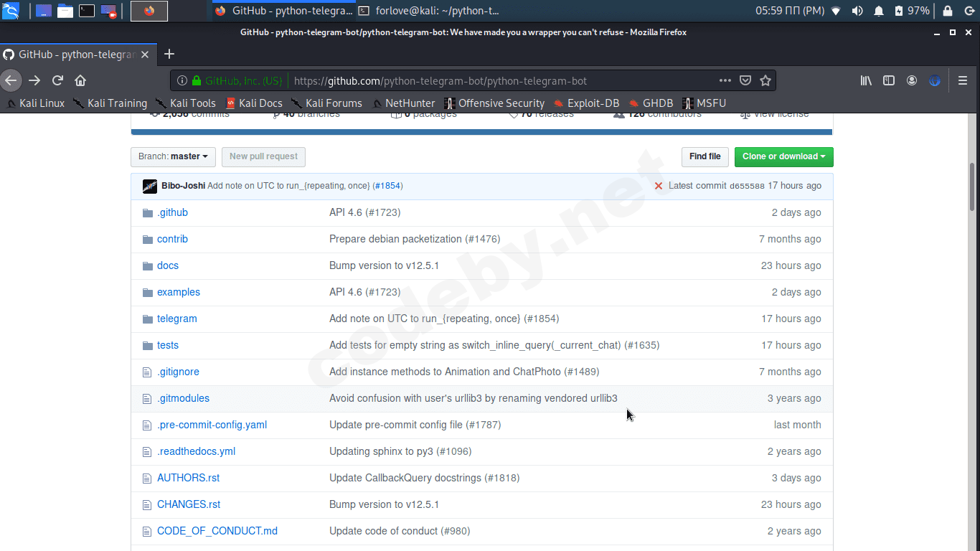Open the file manager launcher in the panel
The height and width of the screenshot is (551, 980).
[65, 11]
